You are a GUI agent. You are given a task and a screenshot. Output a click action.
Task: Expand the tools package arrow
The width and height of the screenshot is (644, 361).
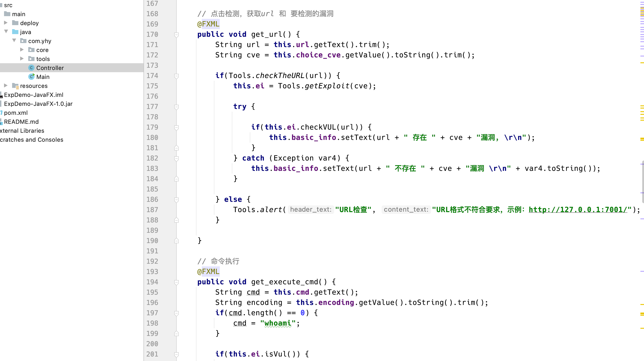click(x=22, y=59)
